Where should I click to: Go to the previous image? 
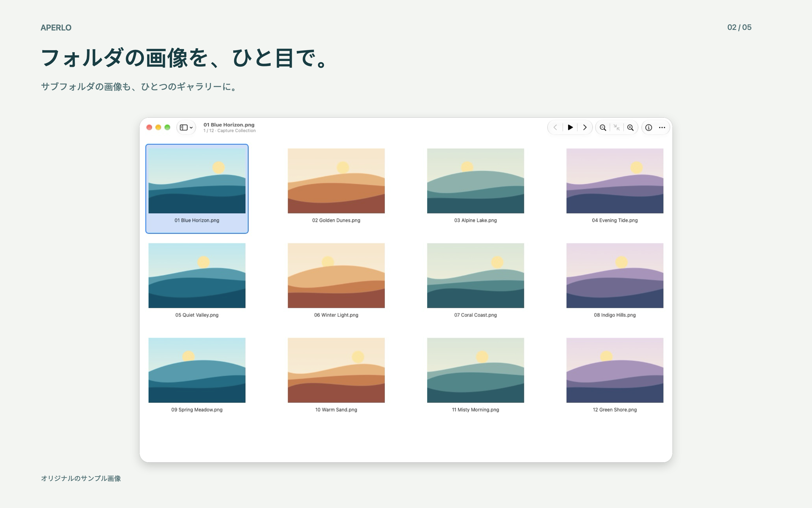coord(555,128)
